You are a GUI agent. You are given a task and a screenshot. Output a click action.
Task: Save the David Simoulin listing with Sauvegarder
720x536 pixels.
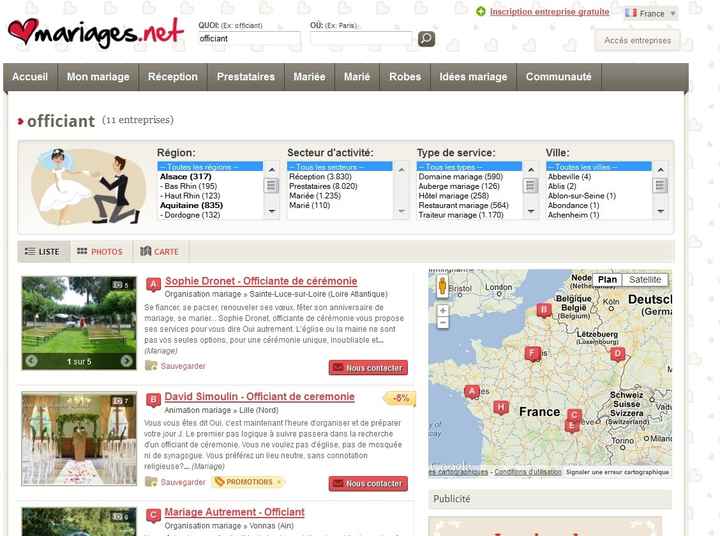(176, 482)
